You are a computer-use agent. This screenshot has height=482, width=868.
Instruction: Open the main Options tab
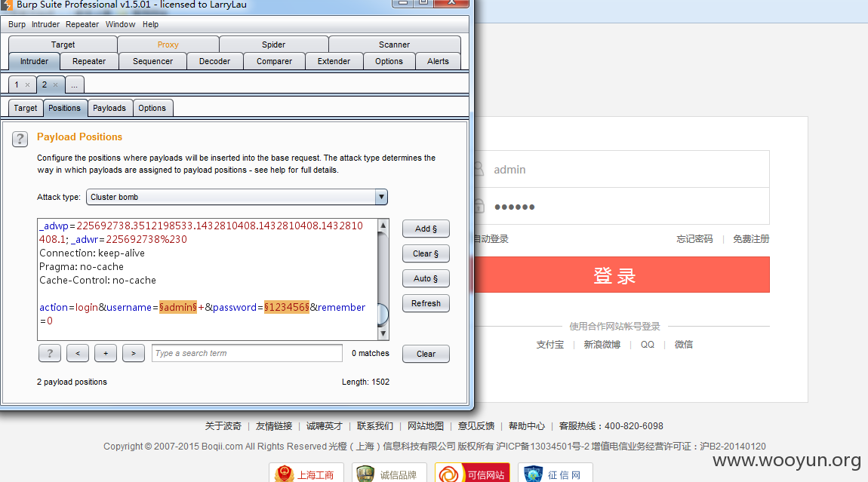point(389,61)
